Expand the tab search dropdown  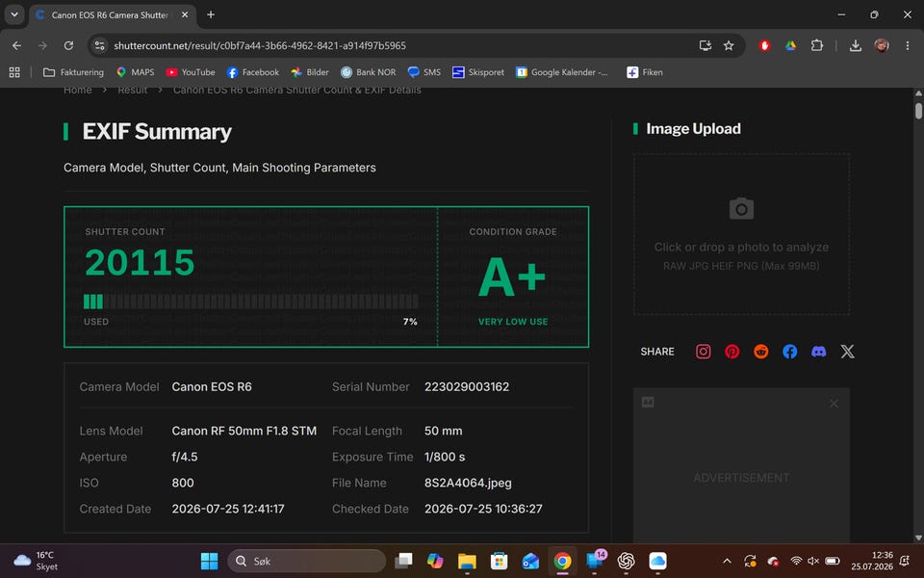14,14
